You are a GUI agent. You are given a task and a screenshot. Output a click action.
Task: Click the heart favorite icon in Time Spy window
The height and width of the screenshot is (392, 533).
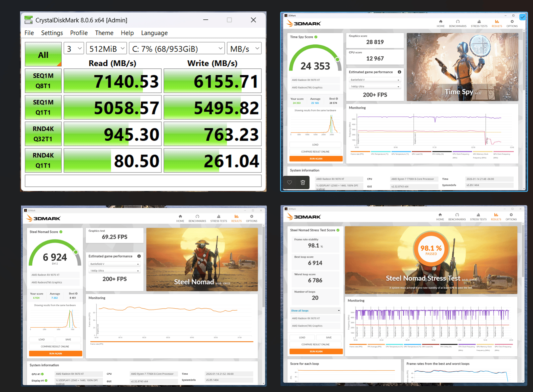pyautogui.click(x=290, y=182)
